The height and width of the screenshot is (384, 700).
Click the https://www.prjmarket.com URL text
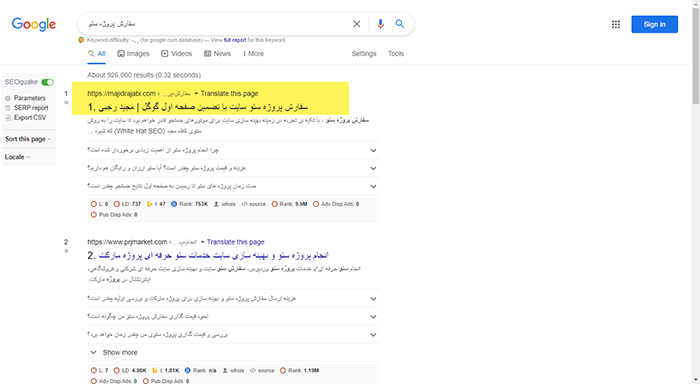(127, 242)
